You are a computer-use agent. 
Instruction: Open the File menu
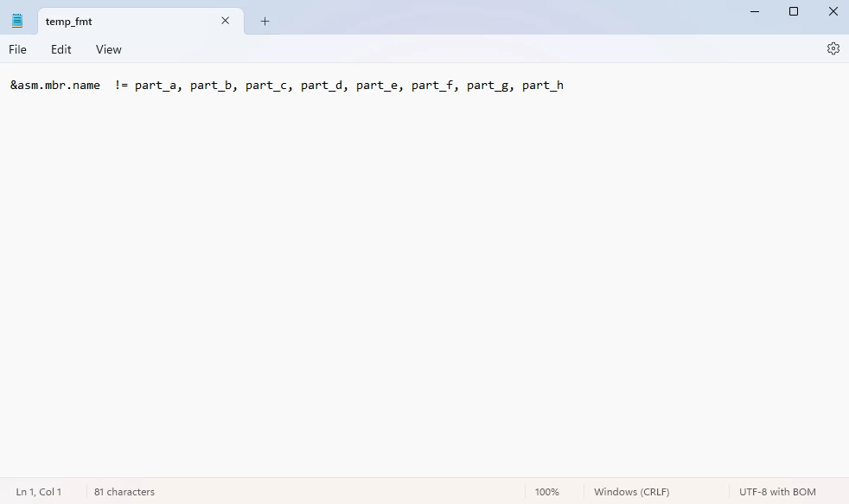(17, 49)
